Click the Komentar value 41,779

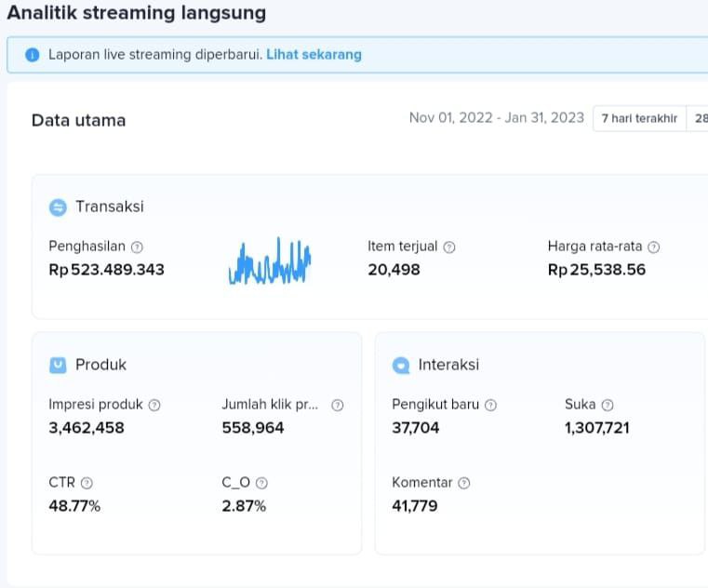click(x=415, y=506)
